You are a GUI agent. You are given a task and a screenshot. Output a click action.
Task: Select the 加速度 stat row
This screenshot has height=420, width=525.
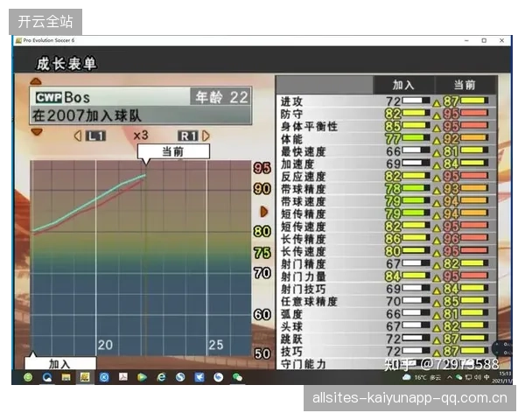coord(386,164)
